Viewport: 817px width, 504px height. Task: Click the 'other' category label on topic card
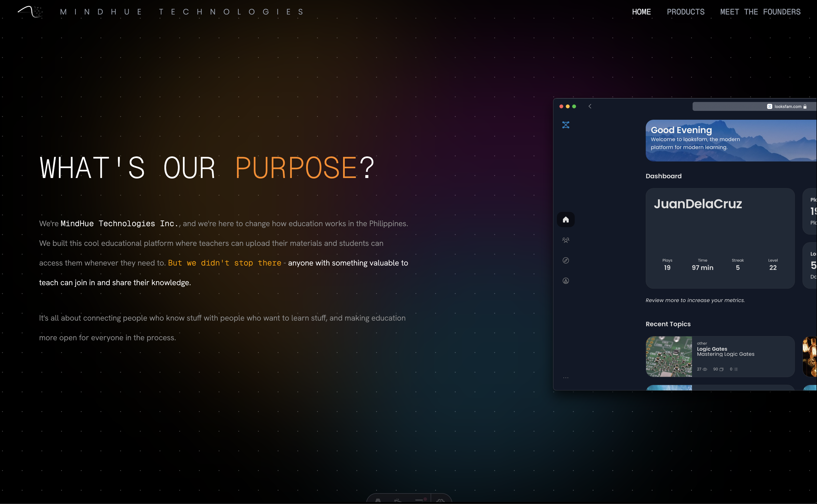click(x=702, y=343)
